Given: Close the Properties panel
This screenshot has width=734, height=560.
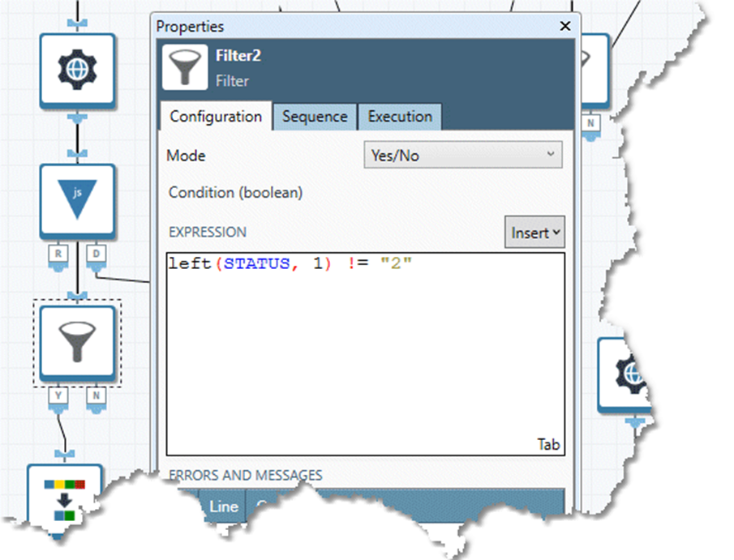Looking at the screenshot, I should pos(565,27).
